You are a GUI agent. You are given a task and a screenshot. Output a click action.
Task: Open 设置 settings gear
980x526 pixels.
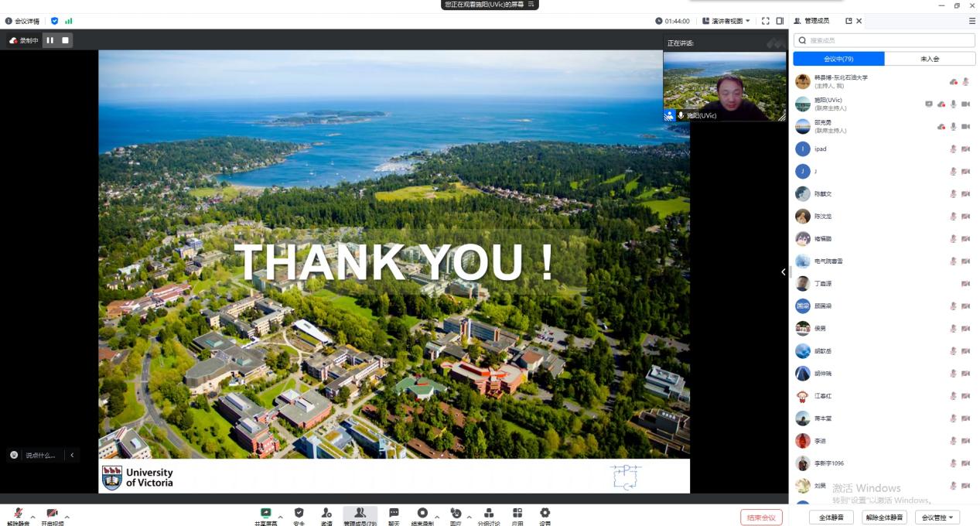pos(545,514)
